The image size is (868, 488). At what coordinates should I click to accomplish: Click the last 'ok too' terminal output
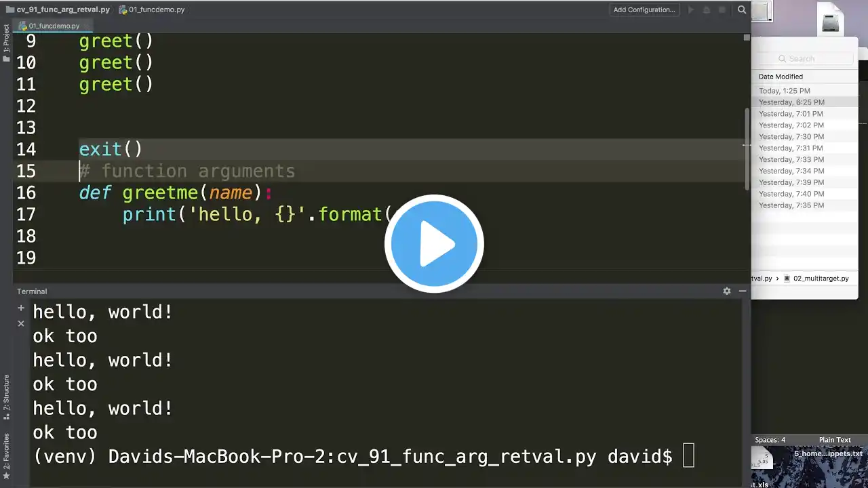coord(65,432)
